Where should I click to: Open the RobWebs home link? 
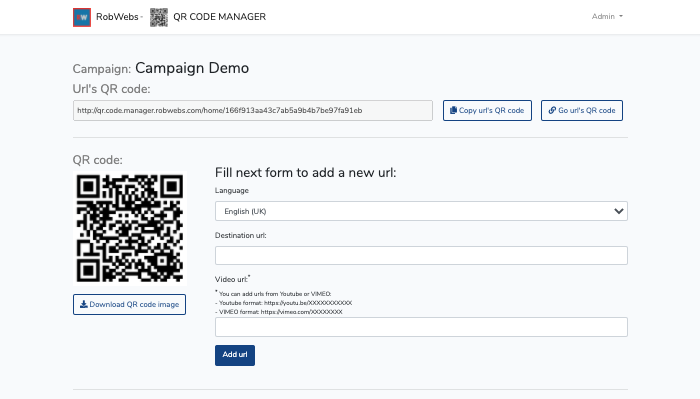(117, 17)
